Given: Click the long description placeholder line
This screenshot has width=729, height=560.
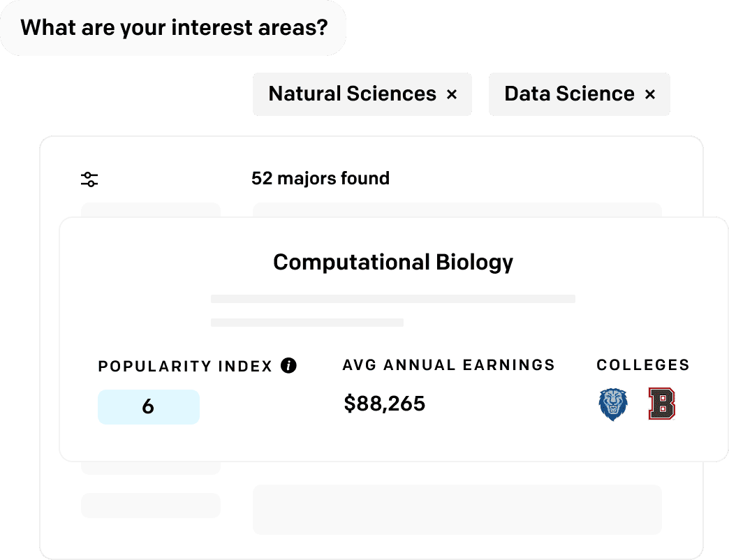Looking at the screenshot, I should (393, 299).
